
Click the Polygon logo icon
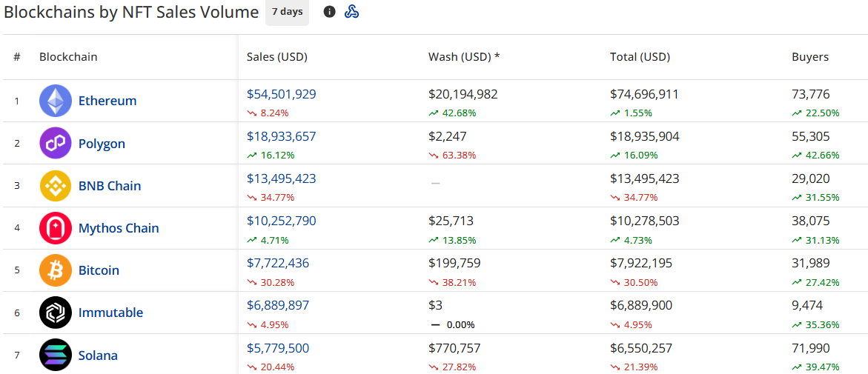[56, 143]
